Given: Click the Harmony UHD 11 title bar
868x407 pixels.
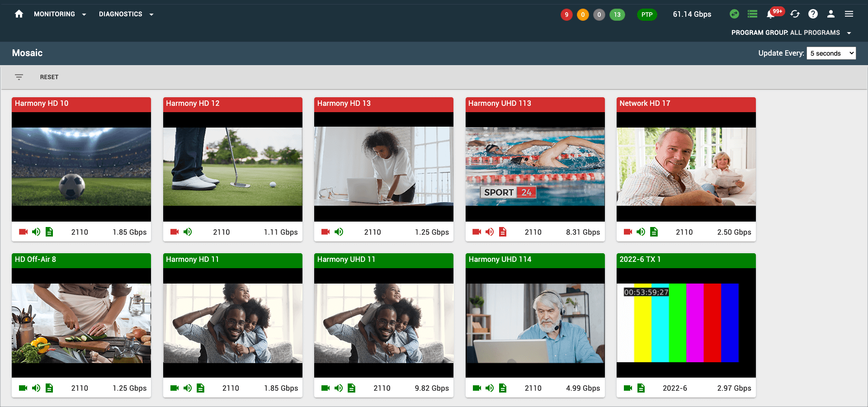Looking at the screenshot, I should (384, 260).
